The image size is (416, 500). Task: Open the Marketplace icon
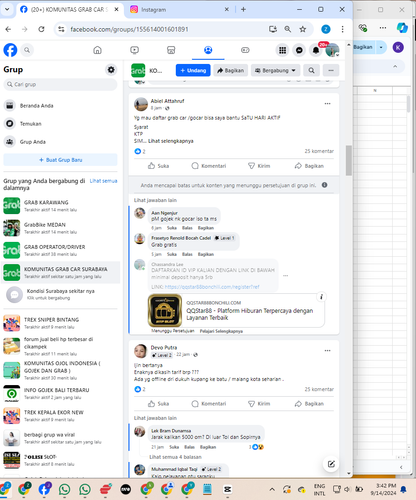171,50
